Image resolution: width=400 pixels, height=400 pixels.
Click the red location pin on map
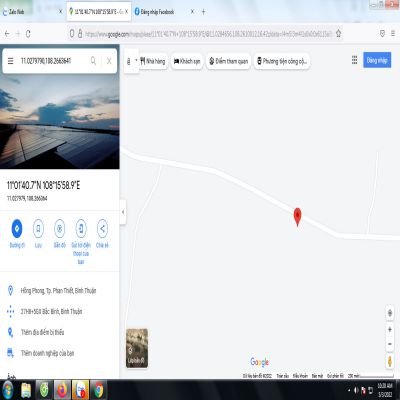coord(297,217)
